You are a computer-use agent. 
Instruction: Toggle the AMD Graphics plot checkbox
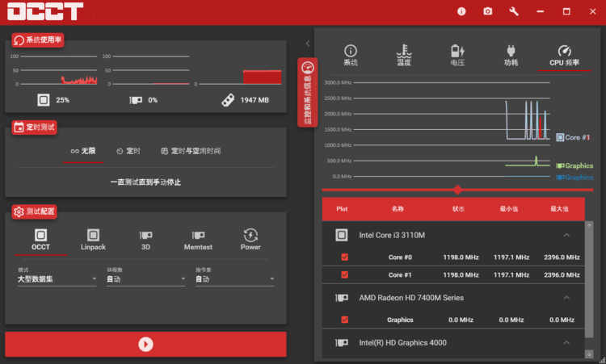tap(345, 320)
